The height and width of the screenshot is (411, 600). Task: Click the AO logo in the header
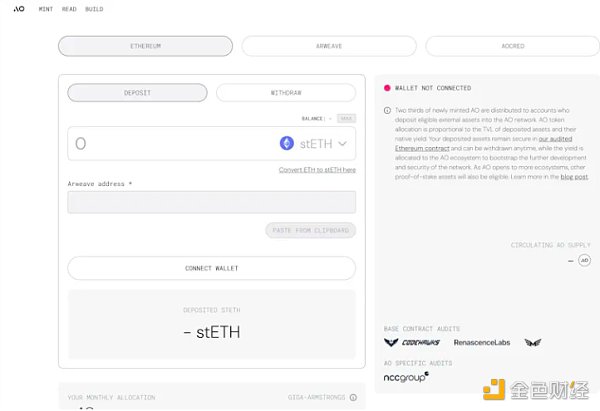19,9
